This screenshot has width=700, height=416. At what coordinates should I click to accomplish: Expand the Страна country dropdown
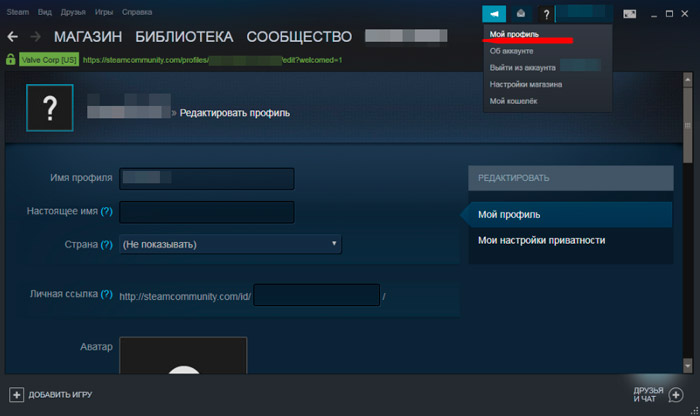coord(230,244)
